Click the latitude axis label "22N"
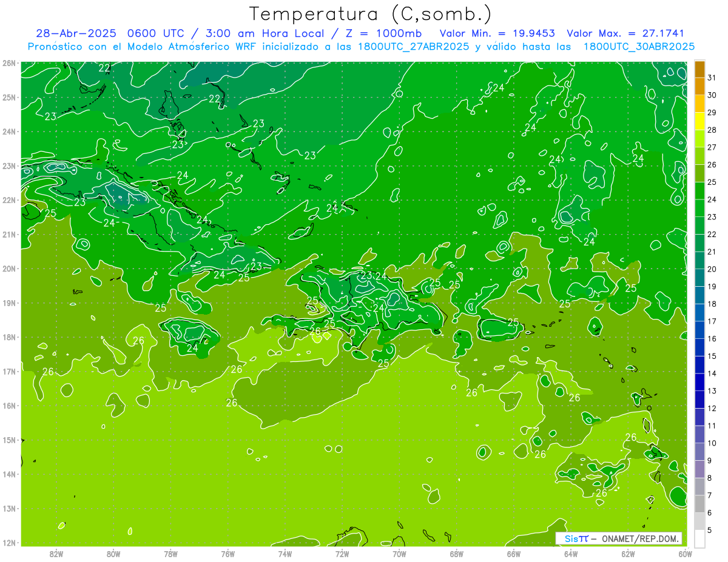728x562 pixels. (x=9, y=200)
